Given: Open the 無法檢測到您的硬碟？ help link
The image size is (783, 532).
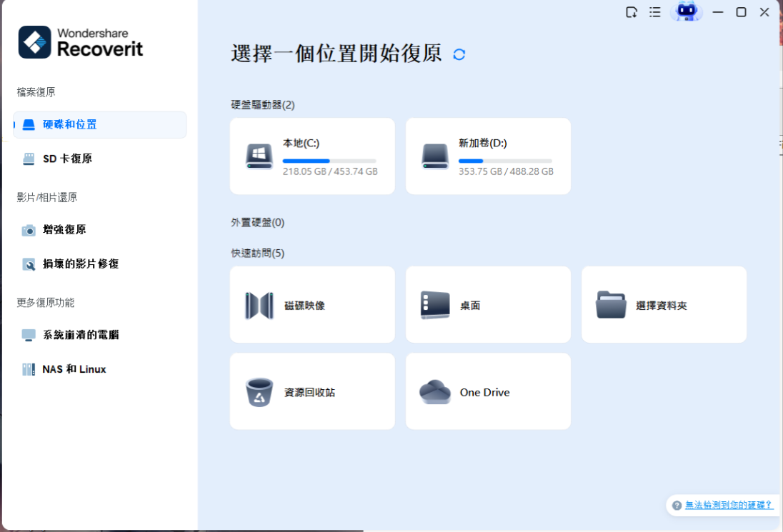Looking at the screenshot, I should [x=729, y=505].
